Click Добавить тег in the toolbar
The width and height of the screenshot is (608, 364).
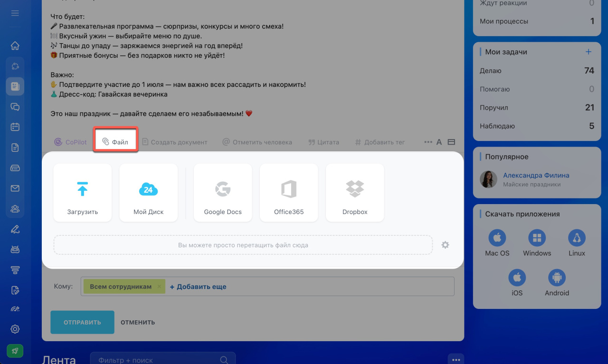coord(380,142)
